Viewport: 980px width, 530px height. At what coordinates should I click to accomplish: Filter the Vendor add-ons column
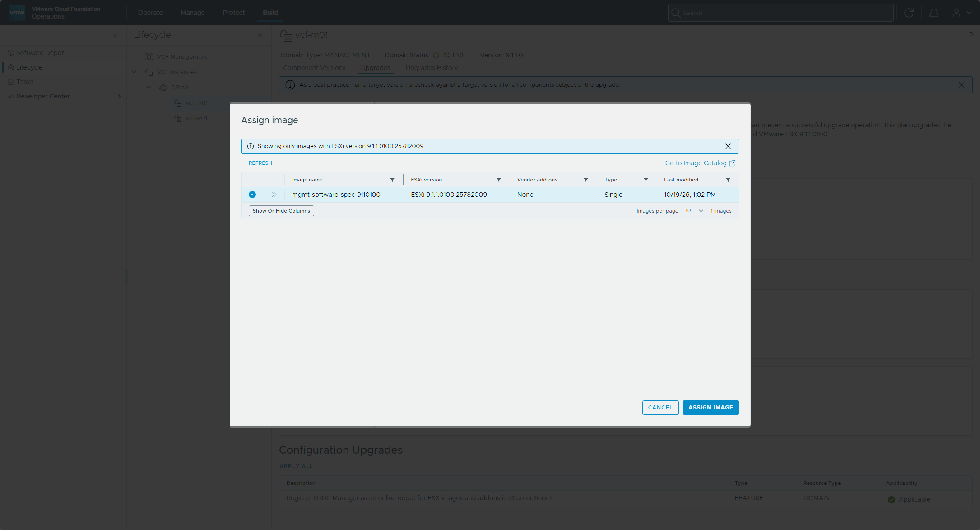(x=586, y=180)
